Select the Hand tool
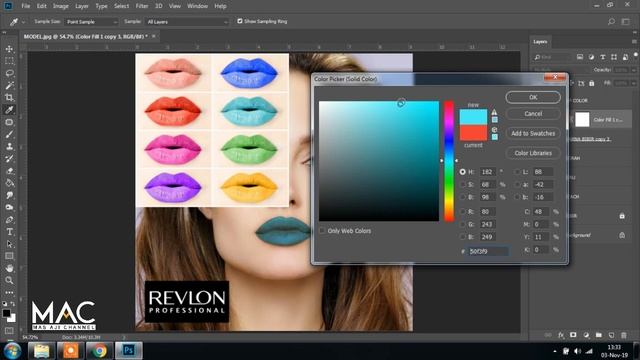640x360 pixels. [x=9, y=268]
